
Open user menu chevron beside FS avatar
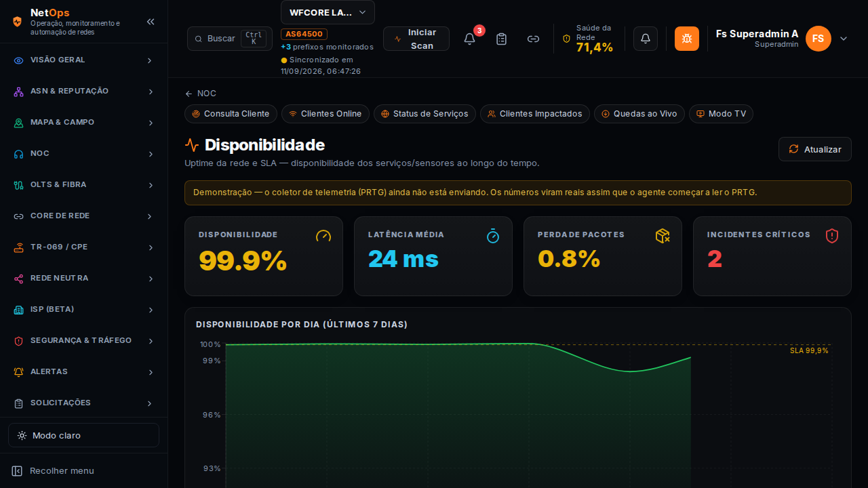tap(844, 39)
